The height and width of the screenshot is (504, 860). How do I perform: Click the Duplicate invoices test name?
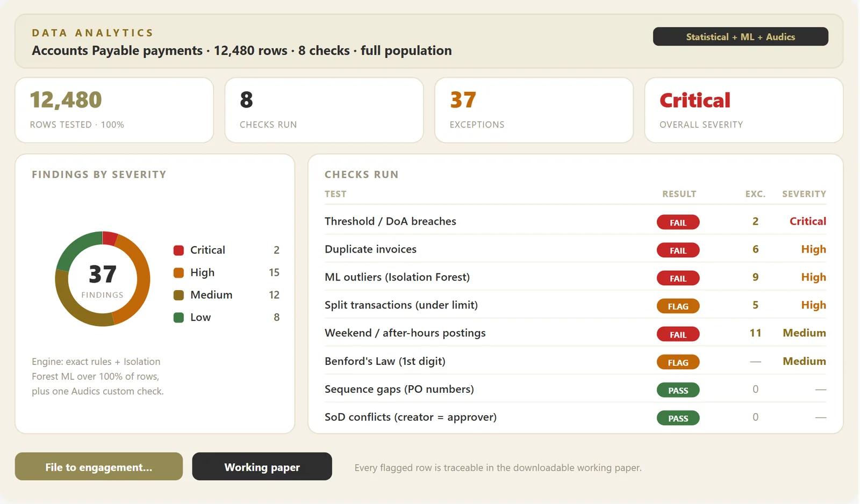pyautogui.click(x=370, y=249)
